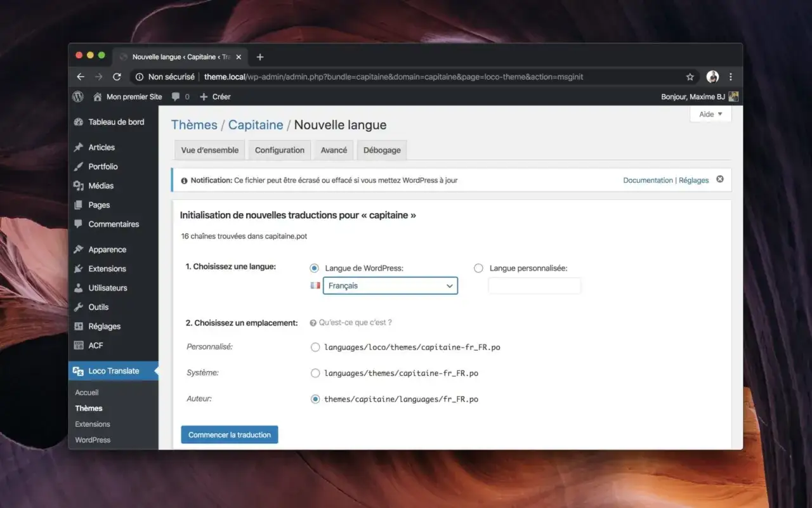Open Loco Translate sidebar menu item

pyautogui.click(x=114, y=371)
